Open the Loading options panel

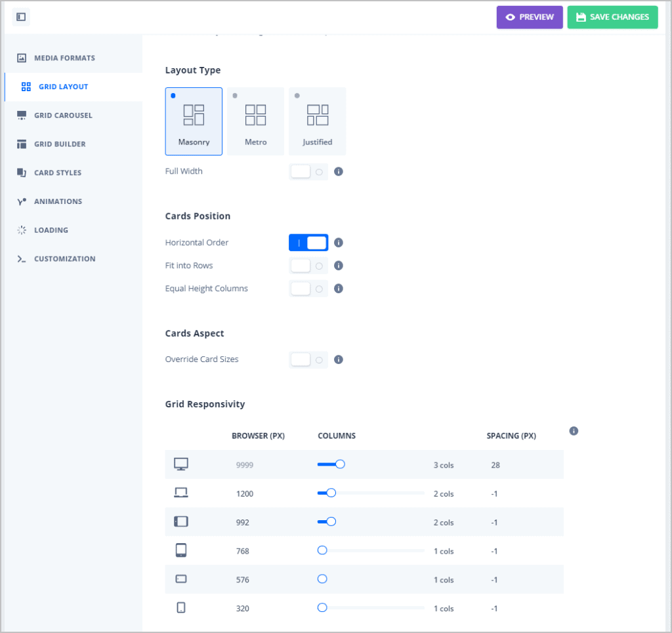pos(52,230)
